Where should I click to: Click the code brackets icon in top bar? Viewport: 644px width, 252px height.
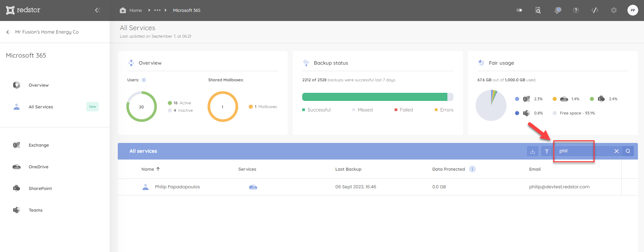(595, 10)
